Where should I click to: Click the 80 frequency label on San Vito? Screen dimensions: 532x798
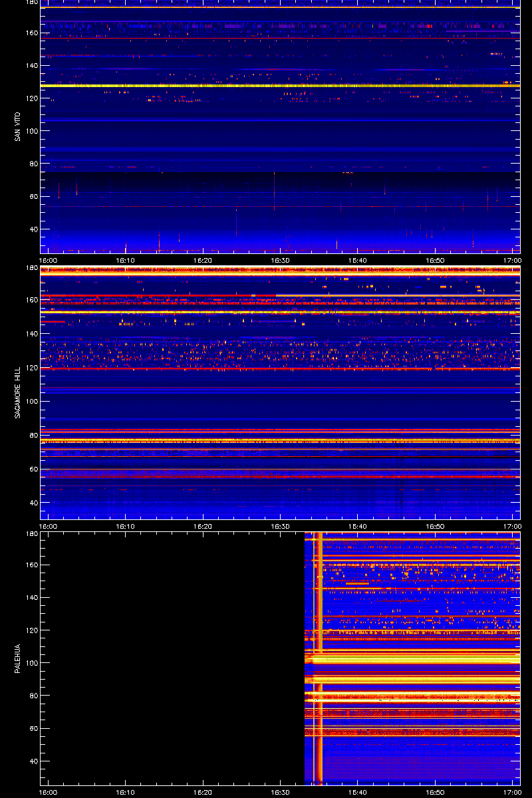[x=33, y=164]
